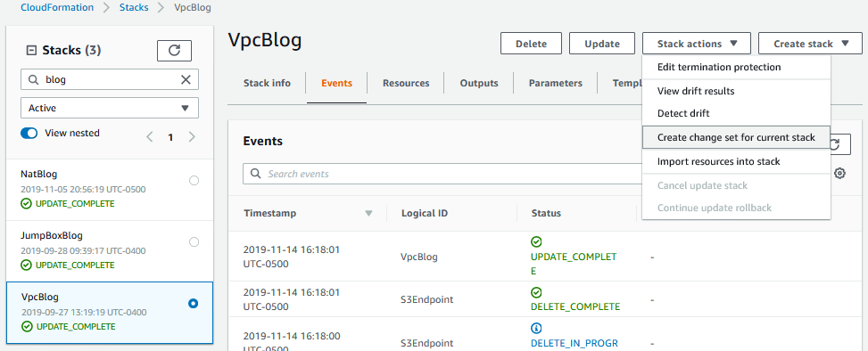This screenshot has height=351, width=868.
Task: Click Cancel update stack menu item
Action: 736,185
